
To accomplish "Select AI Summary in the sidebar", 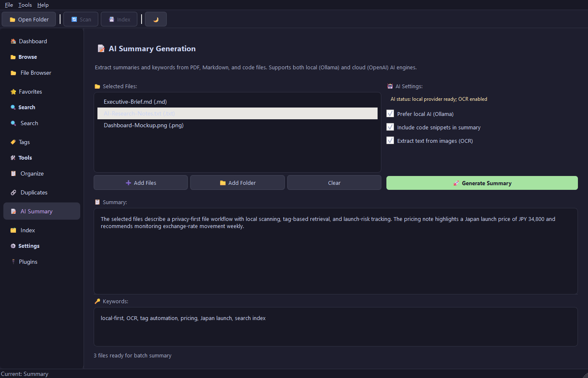I will pos(42,211).
